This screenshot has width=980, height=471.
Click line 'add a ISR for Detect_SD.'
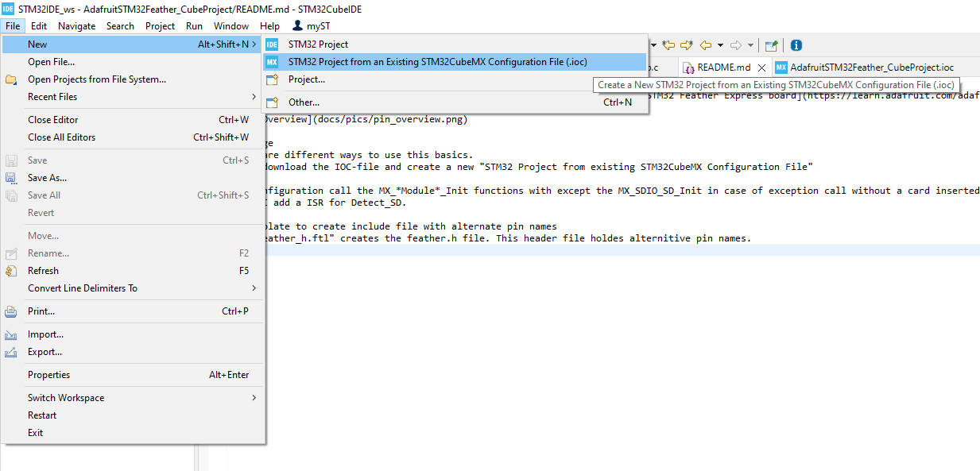pyautogui.click(x=335, y=203)
